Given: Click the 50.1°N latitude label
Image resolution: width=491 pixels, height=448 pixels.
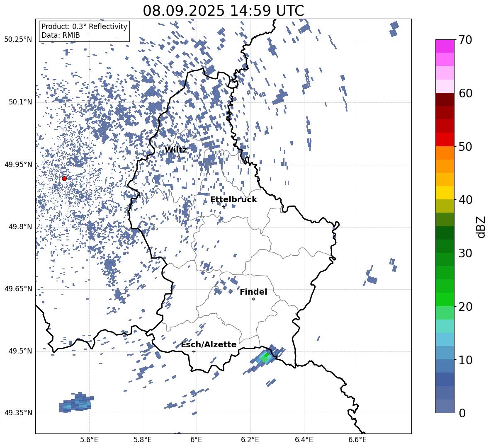Looking at the screenshot, I should 20,102.
